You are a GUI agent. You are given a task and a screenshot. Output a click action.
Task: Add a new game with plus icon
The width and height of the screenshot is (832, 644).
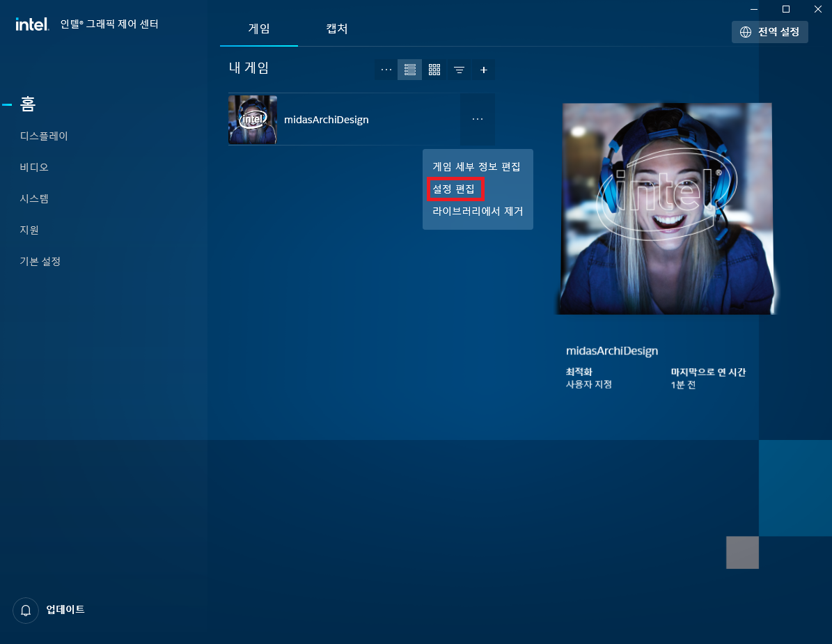click(483, 70)
